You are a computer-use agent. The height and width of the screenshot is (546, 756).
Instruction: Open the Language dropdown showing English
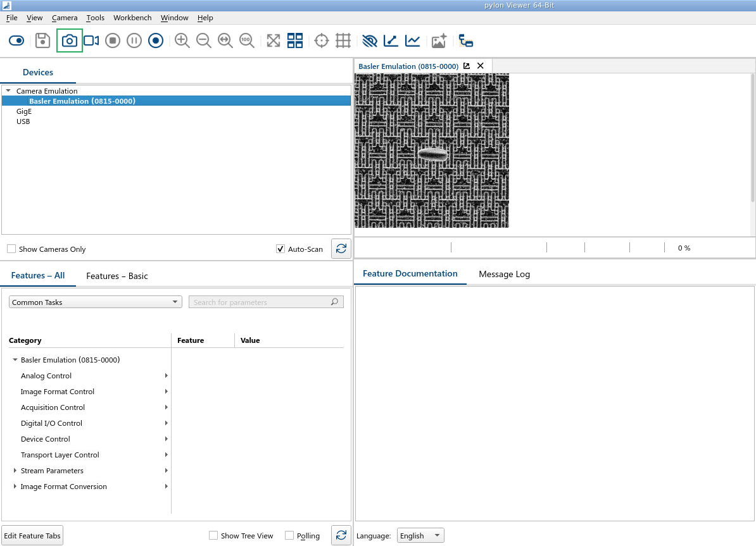point(420,535)
